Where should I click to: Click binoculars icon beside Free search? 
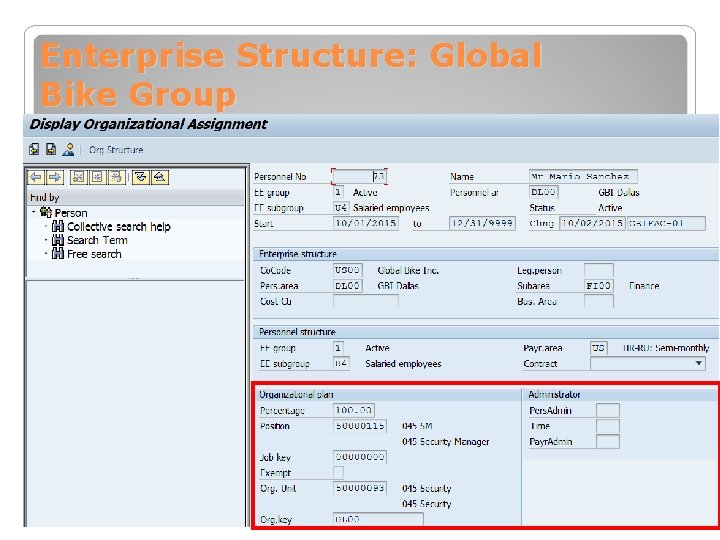click(58, 254)
